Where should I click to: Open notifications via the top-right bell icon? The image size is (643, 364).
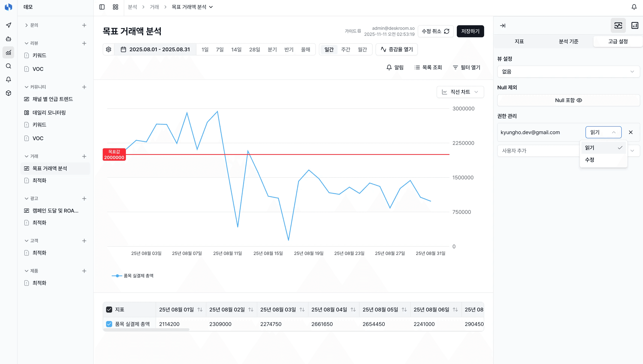(x=634, y=7)
